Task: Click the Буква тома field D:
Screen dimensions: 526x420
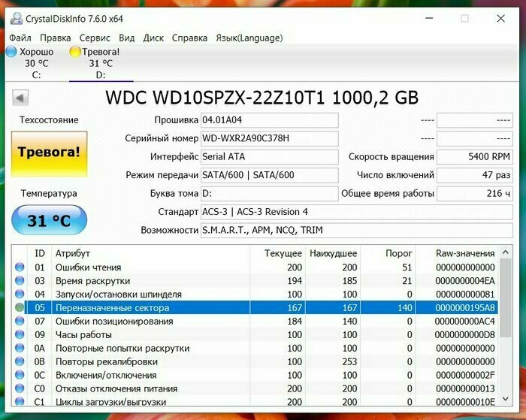Action: pyautogui.click(x=269, y=194)
